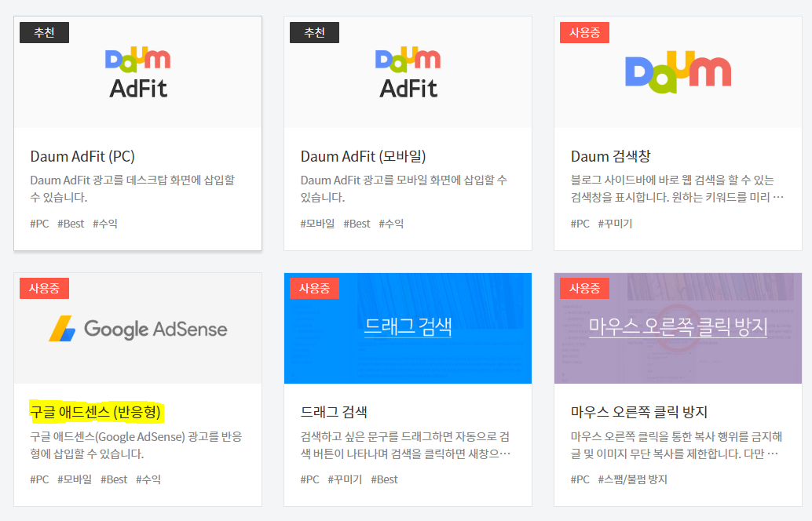812x521 pixels.
Task: Click #PC tag under Daum 검색창
Action: pos(580,224)
